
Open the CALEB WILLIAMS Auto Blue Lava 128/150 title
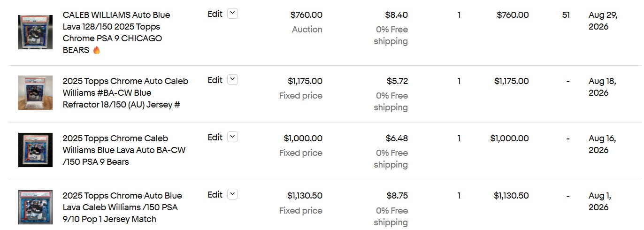pos(116,32)
